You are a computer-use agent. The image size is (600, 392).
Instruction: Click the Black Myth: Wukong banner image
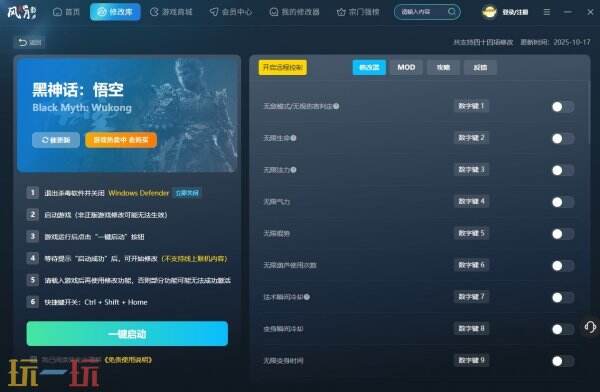pyautogui.click(x=127, y=115)
